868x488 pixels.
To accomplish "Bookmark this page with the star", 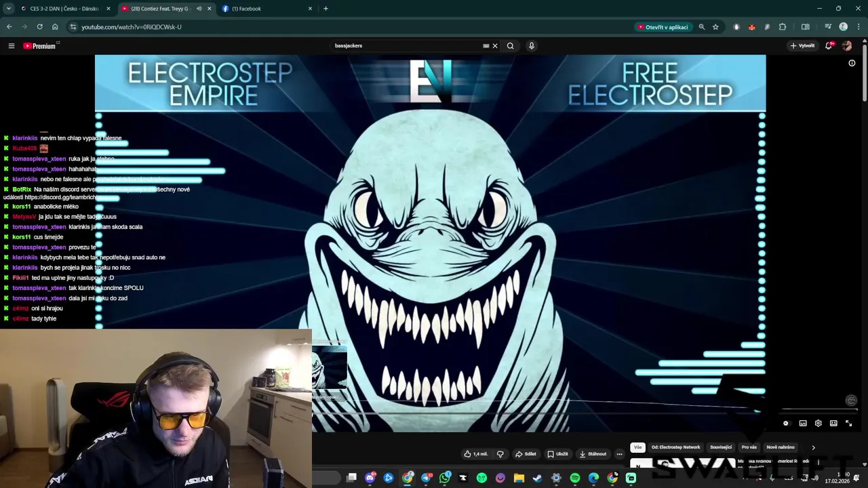I will [715, 27].
